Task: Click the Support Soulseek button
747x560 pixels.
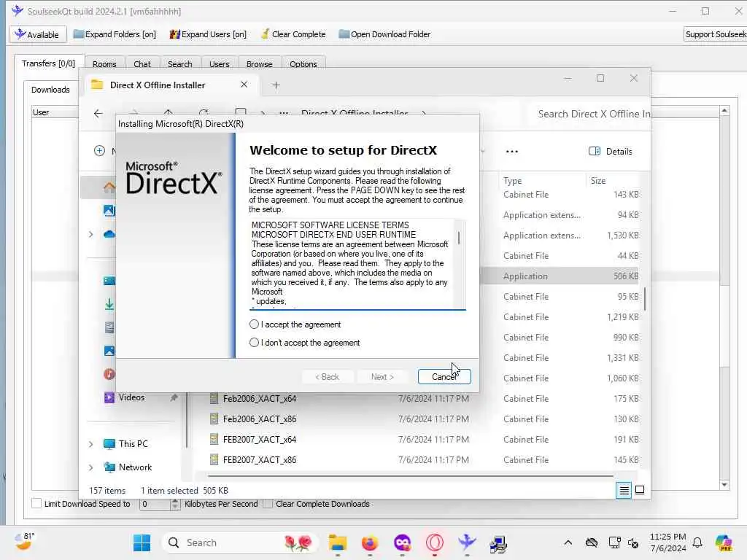Action: pyautogui.click(x=715, y=34)
